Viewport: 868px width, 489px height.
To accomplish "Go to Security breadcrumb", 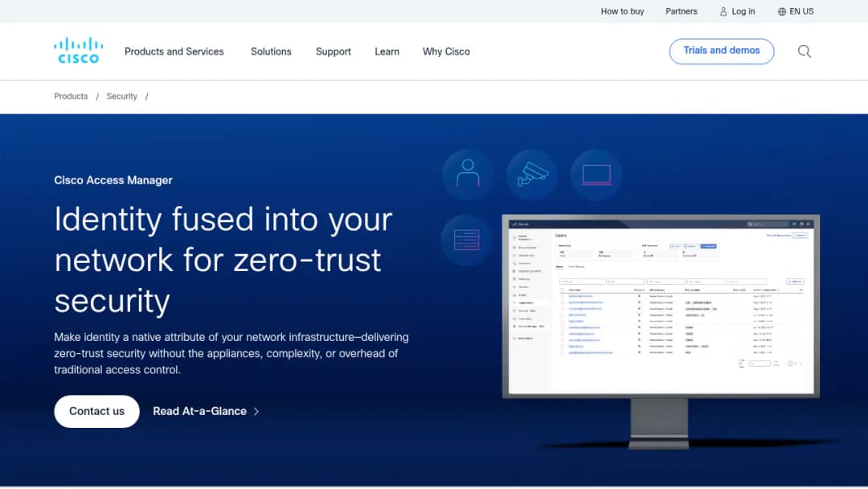I will click(122, 97).
